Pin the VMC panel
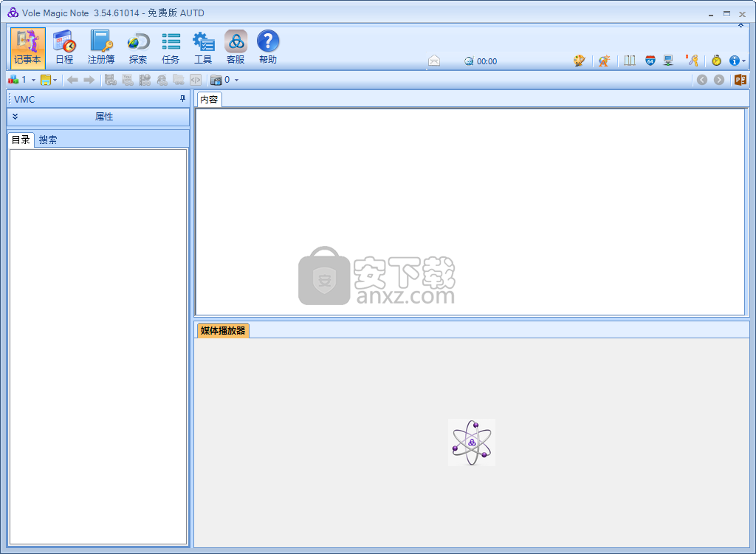The width and height of the screenshot is (756, 554). [182, 98]
